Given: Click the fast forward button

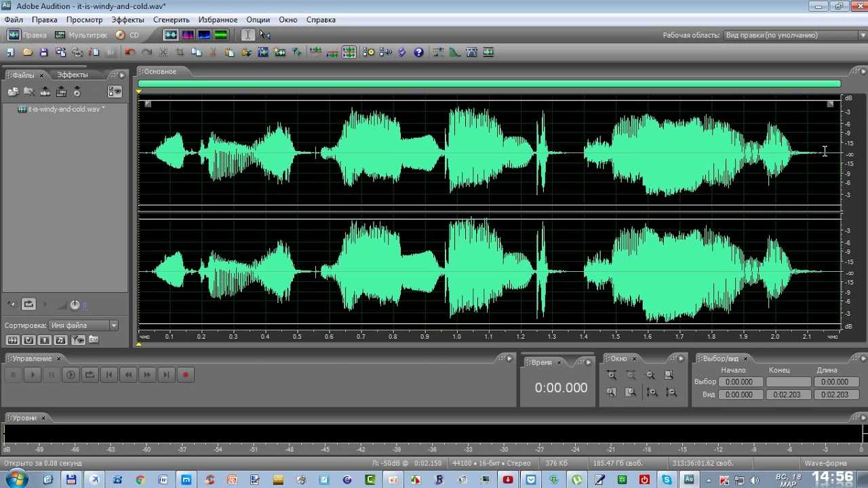Looking at the screenshot, I should [x=147, y=375].
